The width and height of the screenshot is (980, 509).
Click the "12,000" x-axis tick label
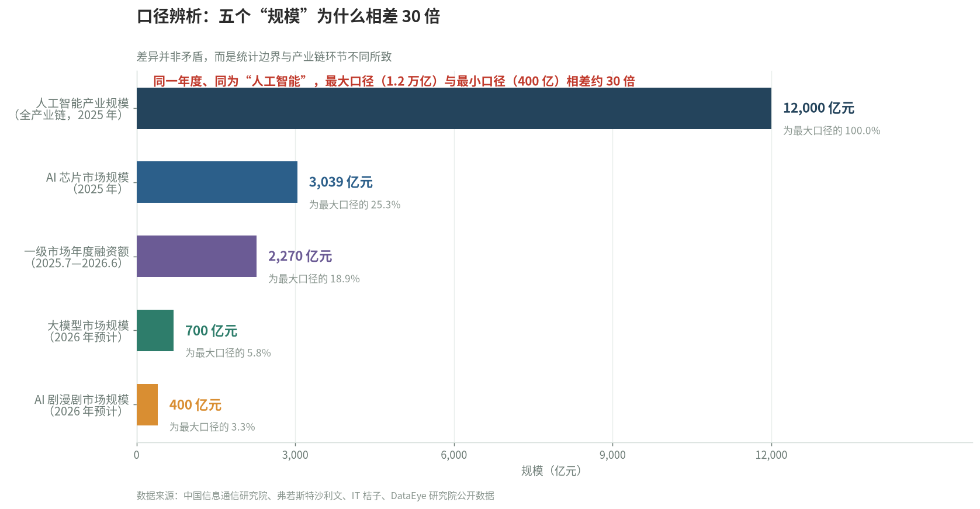[x=771, y=455]
